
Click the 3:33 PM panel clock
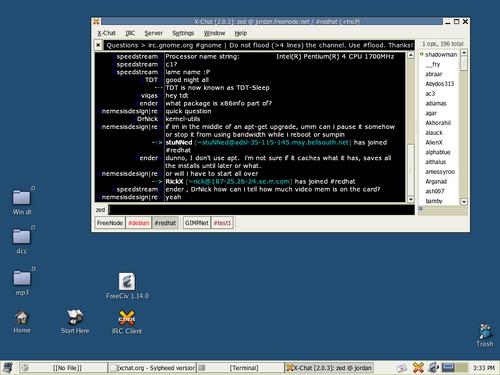[483, 368]
